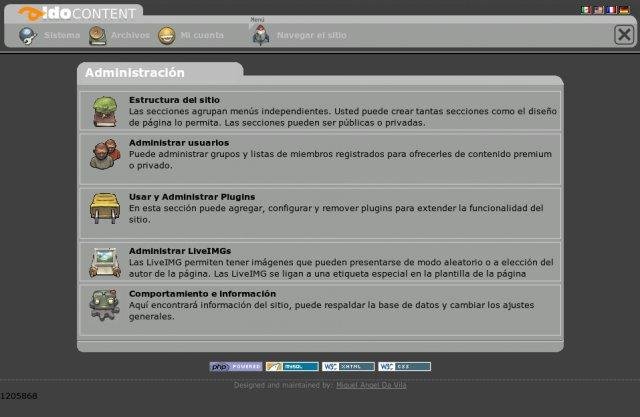Open Usar y Administrar Plugins
This screenshot has height=417, width=640.
192,197
